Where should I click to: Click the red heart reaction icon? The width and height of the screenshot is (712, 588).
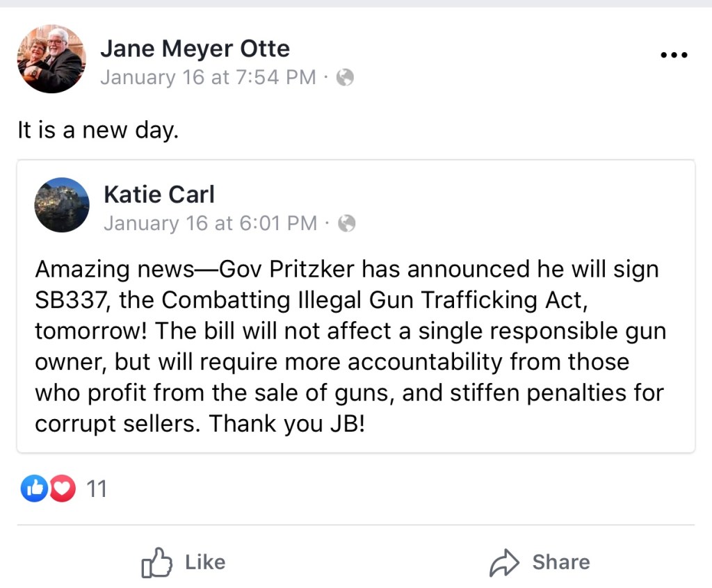(63, 489)
